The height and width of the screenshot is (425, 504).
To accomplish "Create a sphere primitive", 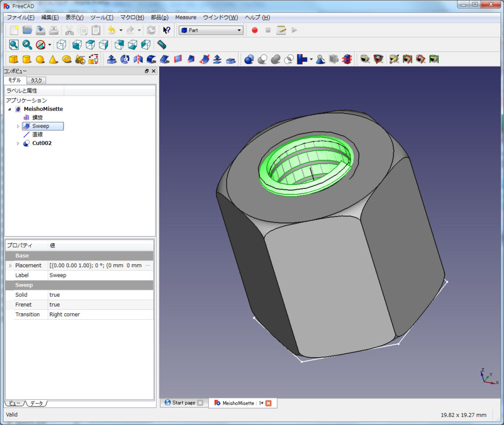I will pos(40,59).
